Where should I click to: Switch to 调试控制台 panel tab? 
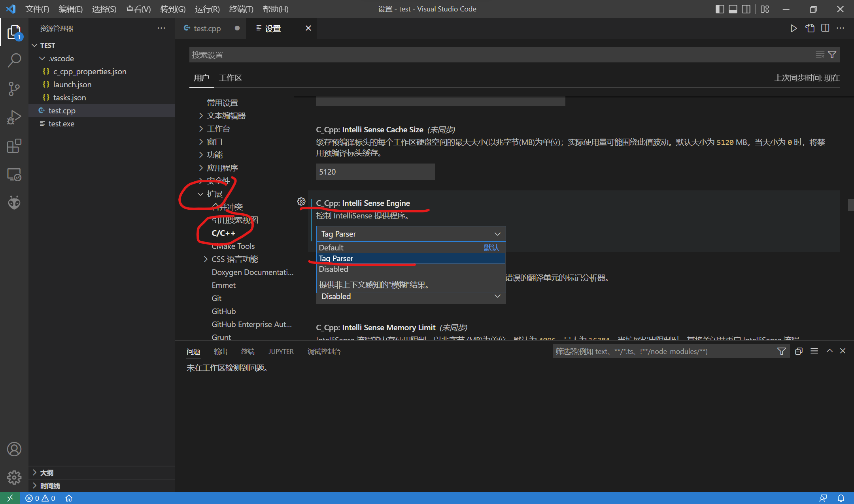pos(324,351)
